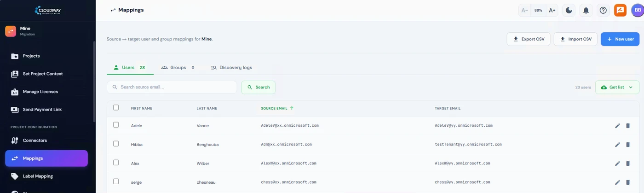Edit the serge chesneau mapping
The height and width of the screenshot is (193, 644).
coord(618,182)
